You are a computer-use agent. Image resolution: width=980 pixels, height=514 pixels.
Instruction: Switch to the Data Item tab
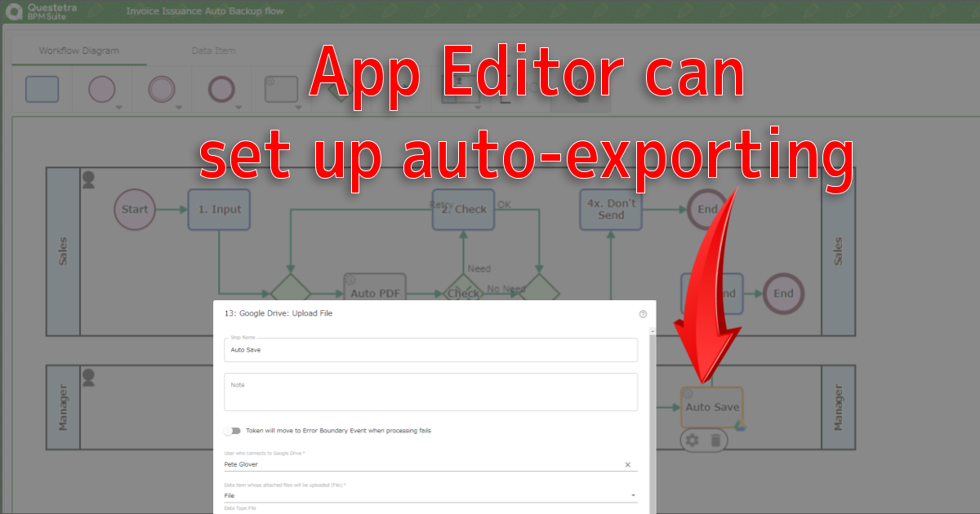213,51
